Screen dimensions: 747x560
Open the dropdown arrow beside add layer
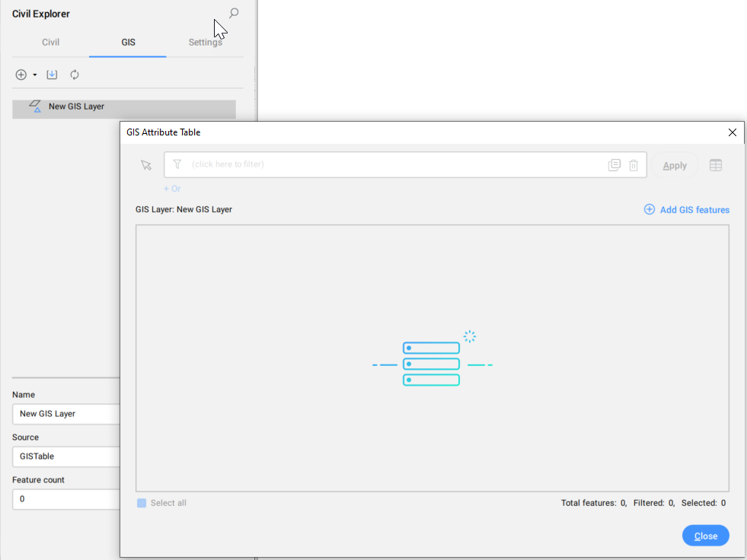(x=35, y=75)
